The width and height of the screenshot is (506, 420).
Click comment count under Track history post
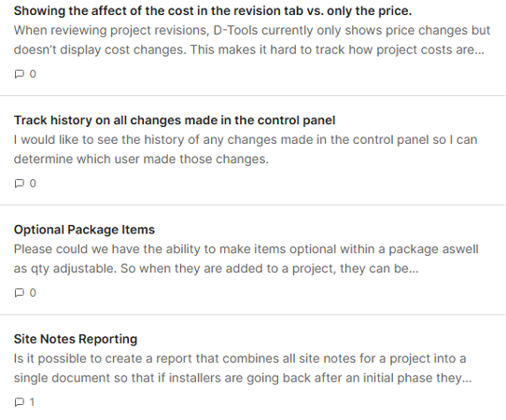pos(33,183)
